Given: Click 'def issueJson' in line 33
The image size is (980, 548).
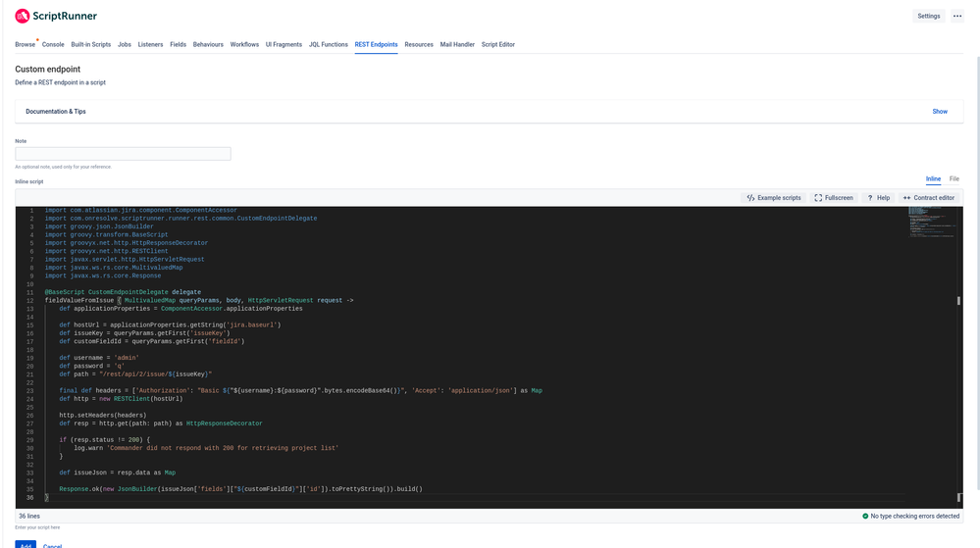Looking at the screenshot, I should (82, 473).
